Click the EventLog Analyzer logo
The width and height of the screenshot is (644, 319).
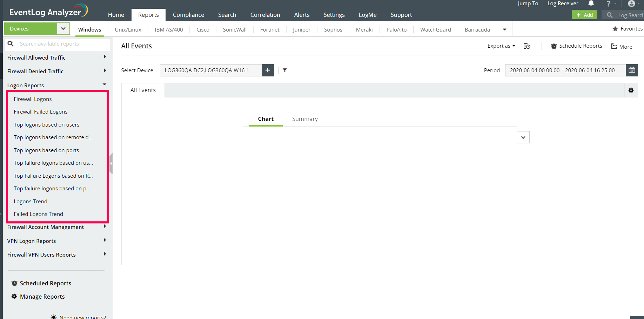coord(48,11)
